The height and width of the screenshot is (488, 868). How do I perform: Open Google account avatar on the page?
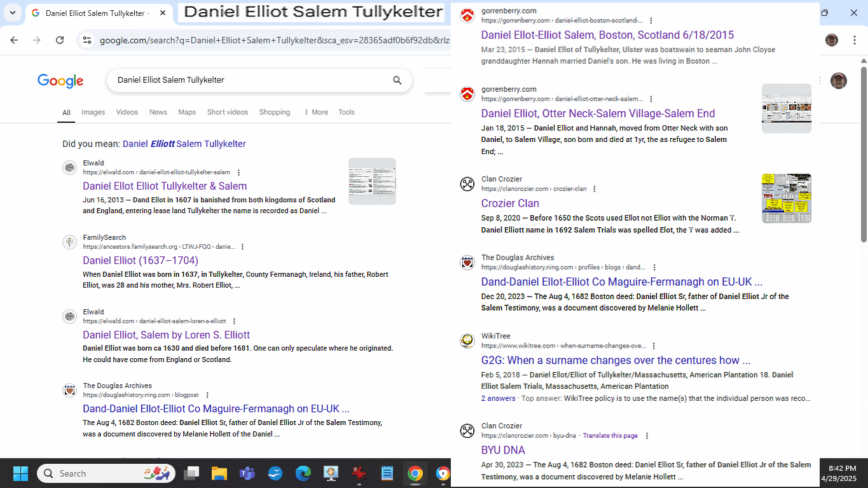coord(839,81)
